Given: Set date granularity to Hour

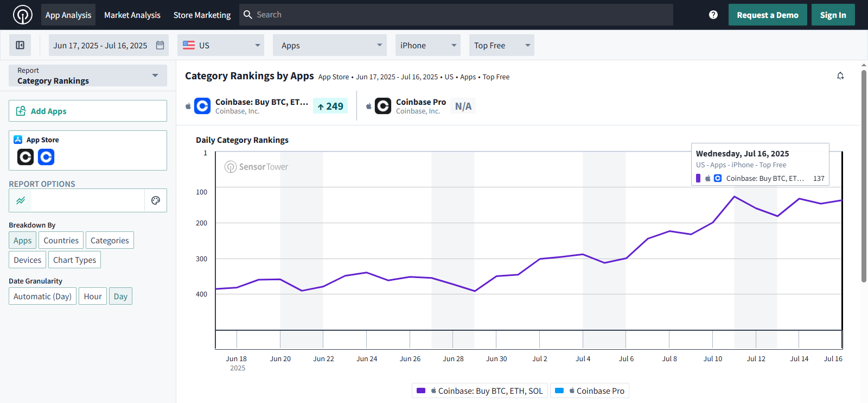Looking at the screenshot, I should (x=93, y=296).
